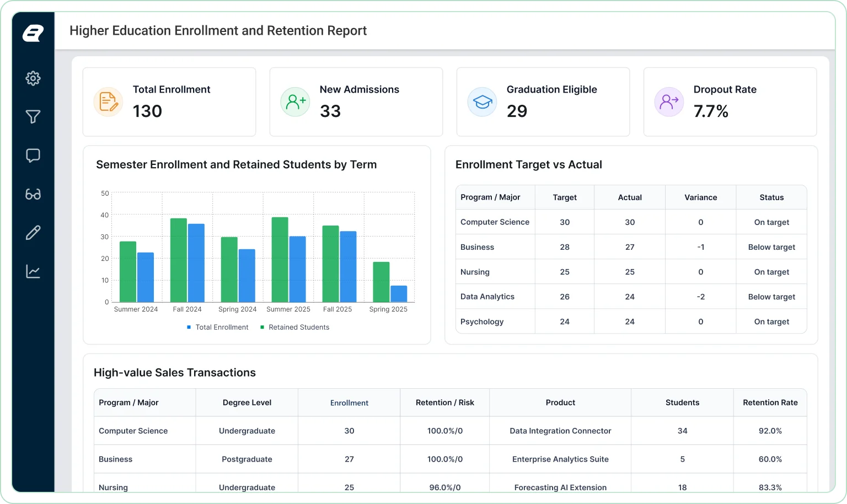Sort by the Enrollment column header

[x=349, y=403]
